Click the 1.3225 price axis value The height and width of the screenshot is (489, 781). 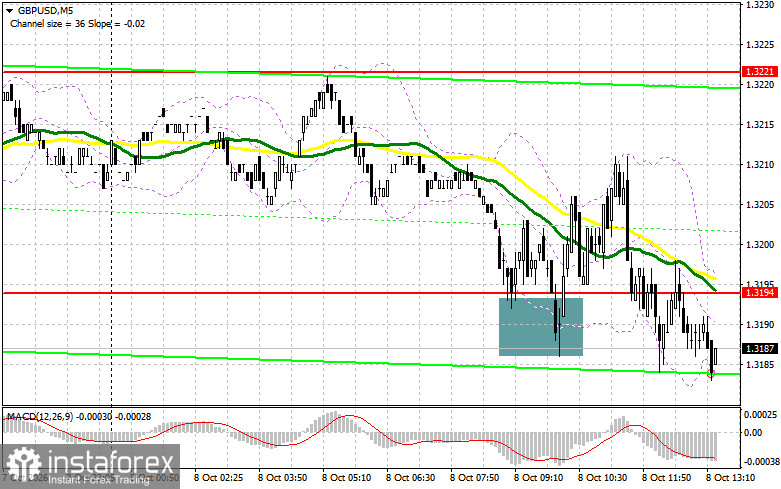tap(760, 44)
